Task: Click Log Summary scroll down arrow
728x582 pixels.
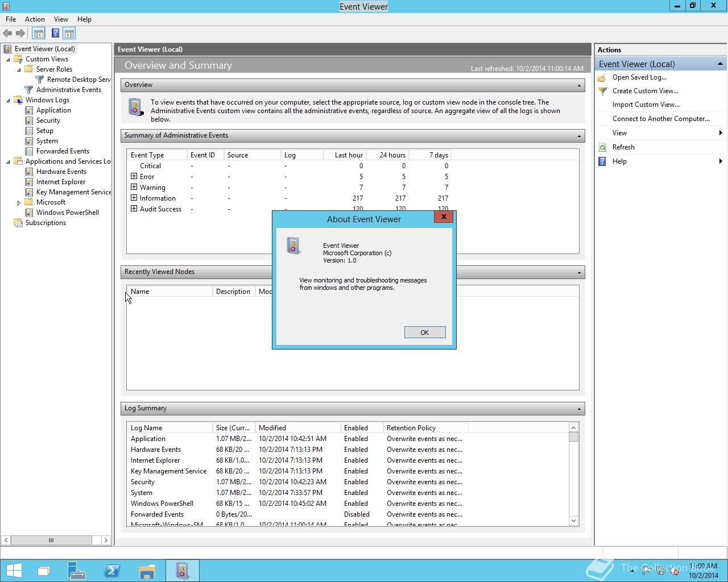Action: [573, 521]
